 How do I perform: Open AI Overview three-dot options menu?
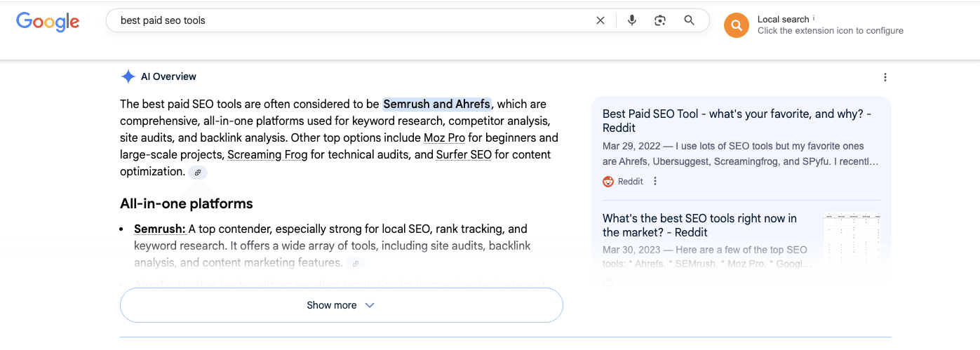(x=885, y=77)
